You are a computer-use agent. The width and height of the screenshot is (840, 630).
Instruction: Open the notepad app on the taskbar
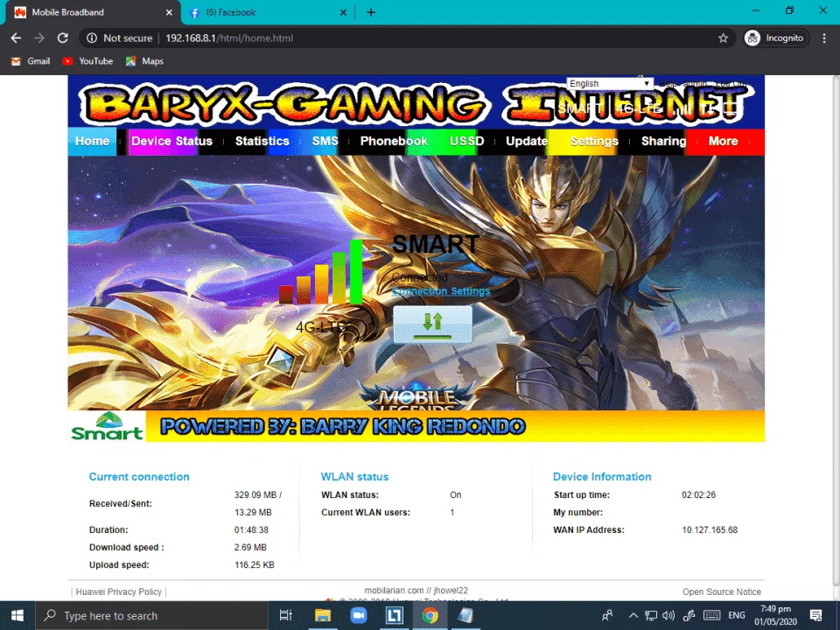click(465, 615)
